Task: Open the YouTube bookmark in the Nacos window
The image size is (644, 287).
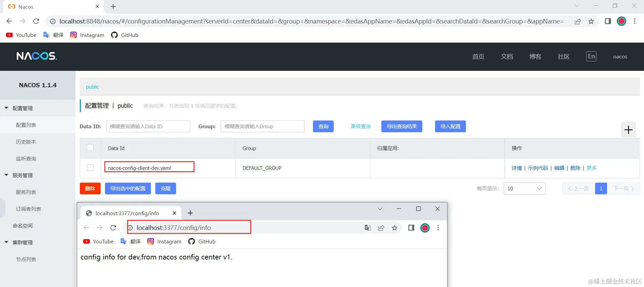Action: (x=21, y=35)
